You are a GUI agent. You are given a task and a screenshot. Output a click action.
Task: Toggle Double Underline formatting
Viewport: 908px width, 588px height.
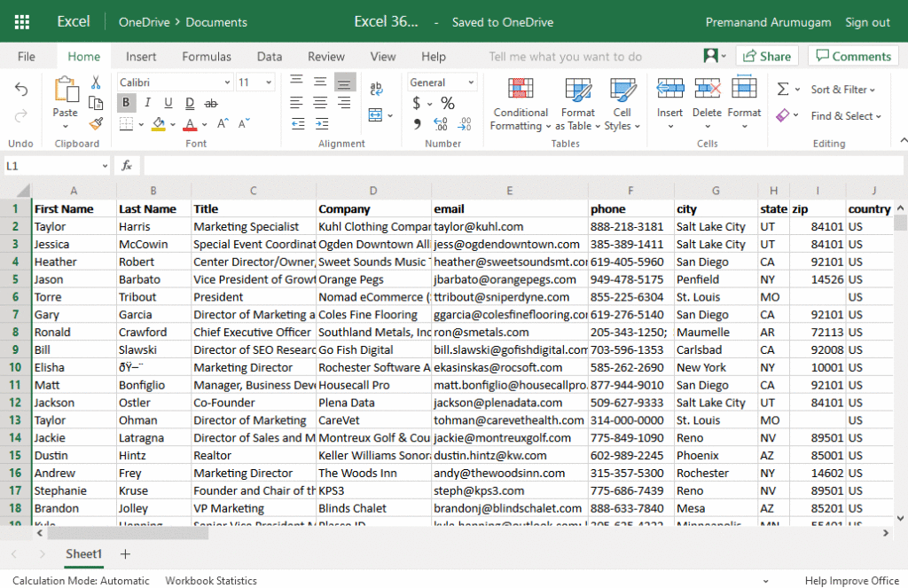click(190, 103)
